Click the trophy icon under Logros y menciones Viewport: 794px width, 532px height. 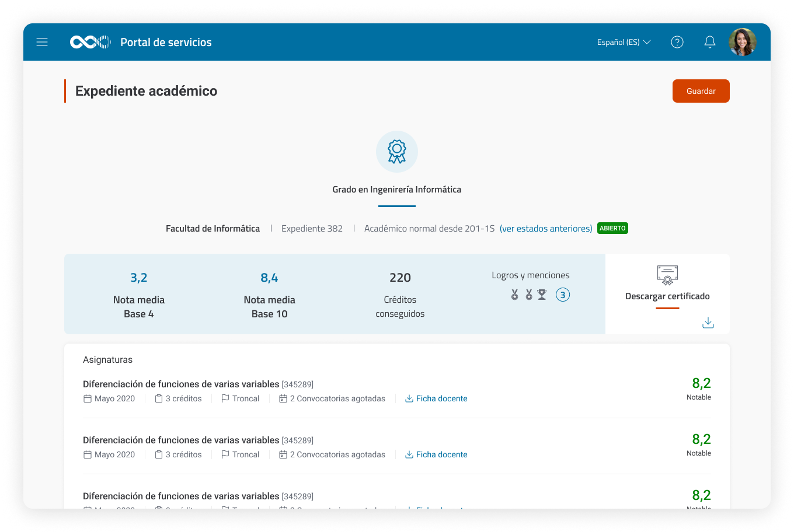pyautogui.click(x=542, y=295)
